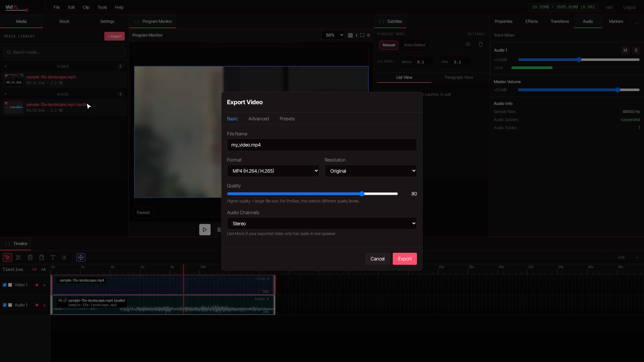Open the Clip menu
The width and height of the screenshot is (644, 362).
86,7
